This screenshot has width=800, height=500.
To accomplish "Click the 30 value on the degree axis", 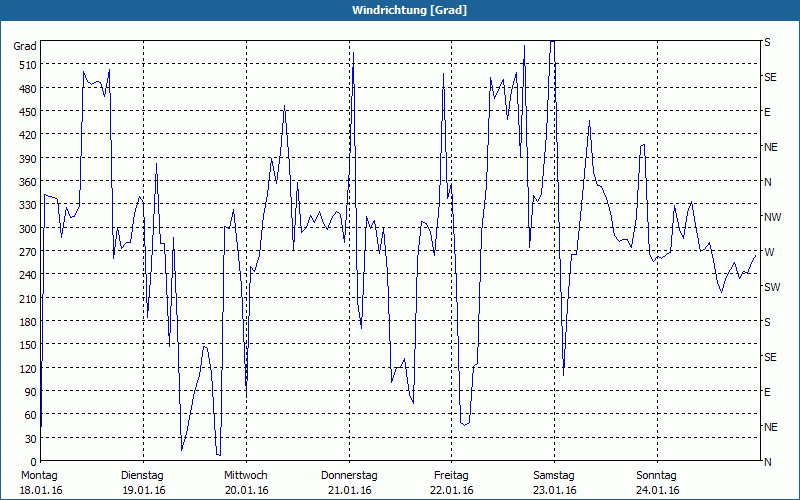I will click(30, 439).
